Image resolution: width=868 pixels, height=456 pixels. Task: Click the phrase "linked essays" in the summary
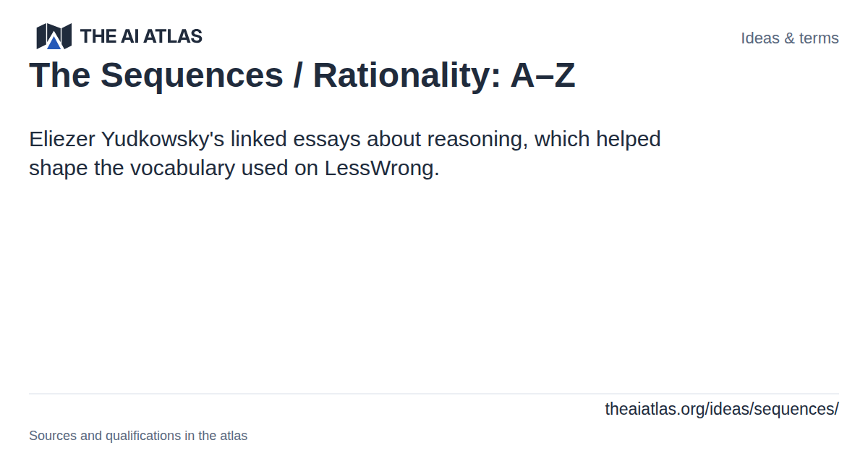pyautogui.click(x=296, y=139)
